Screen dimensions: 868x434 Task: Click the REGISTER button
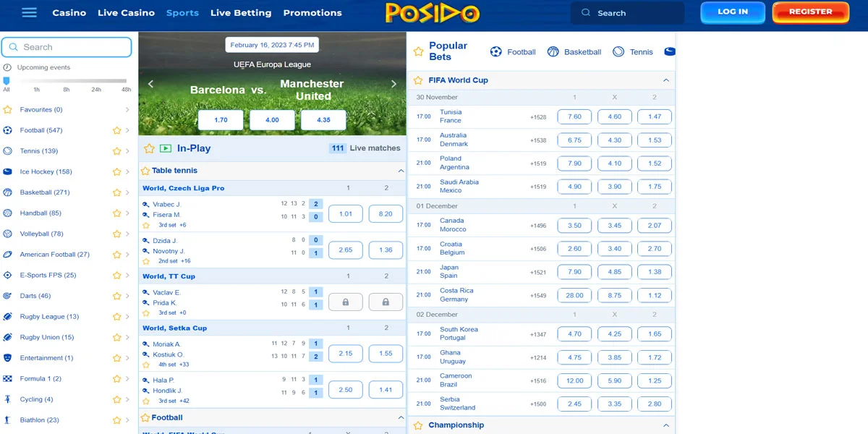[810, 12]
